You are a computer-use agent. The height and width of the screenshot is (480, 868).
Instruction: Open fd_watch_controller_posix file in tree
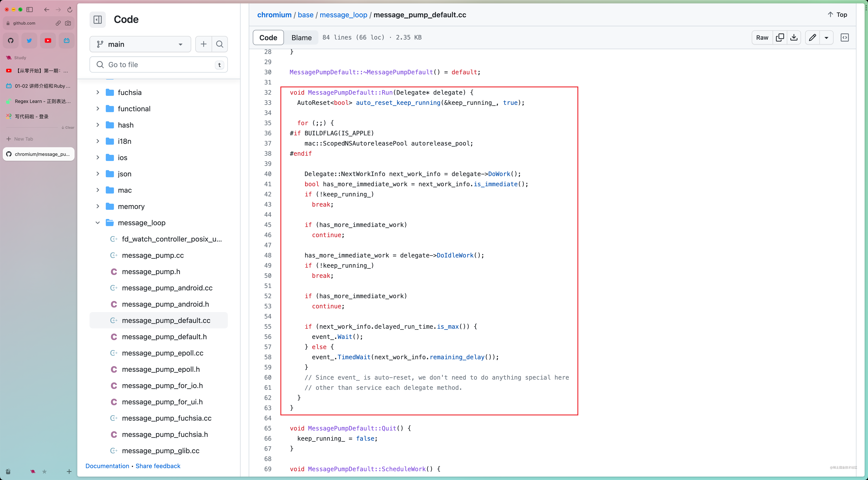pos(159,239)
